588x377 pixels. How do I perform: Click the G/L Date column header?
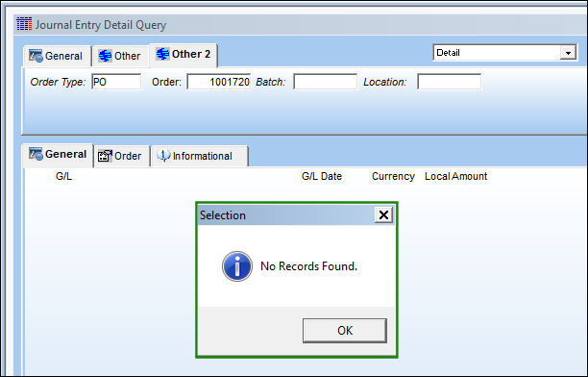(x=322, y=176)
